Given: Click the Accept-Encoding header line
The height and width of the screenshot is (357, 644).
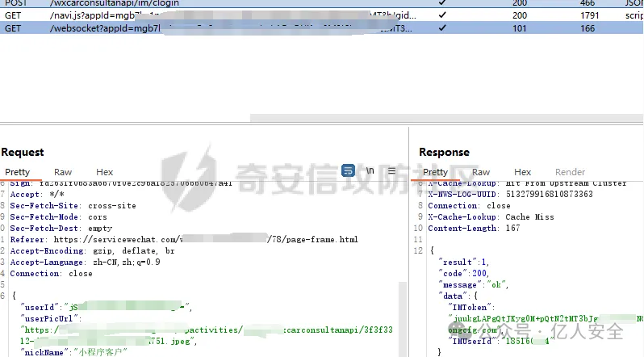Looking at the screenshot, I should pos(93,251).
